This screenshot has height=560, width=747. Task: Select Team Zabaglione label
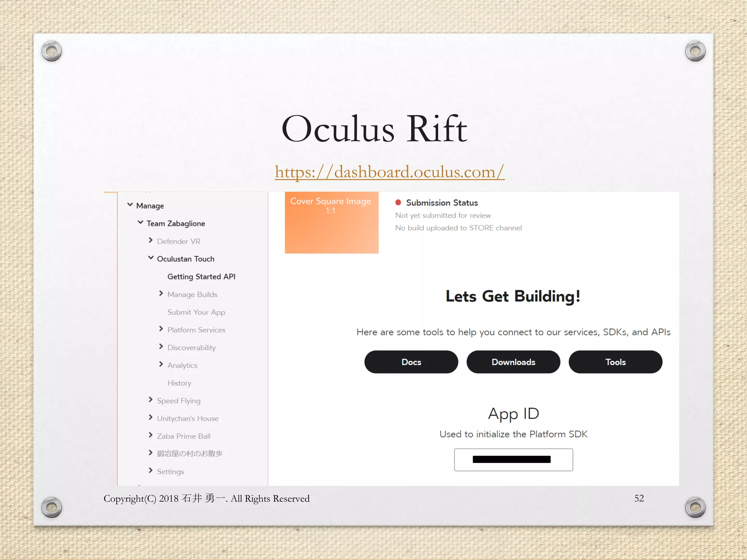coord(176,223)
